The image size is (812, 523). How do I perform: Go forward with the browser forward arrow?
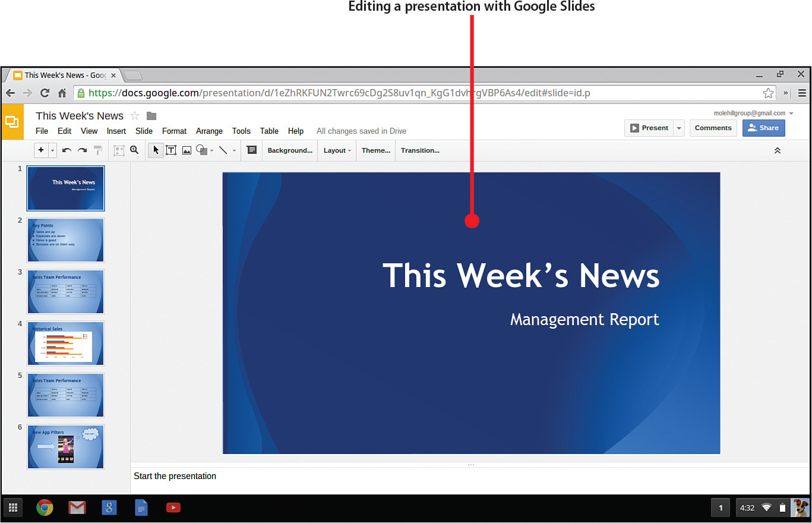(27, 93)
